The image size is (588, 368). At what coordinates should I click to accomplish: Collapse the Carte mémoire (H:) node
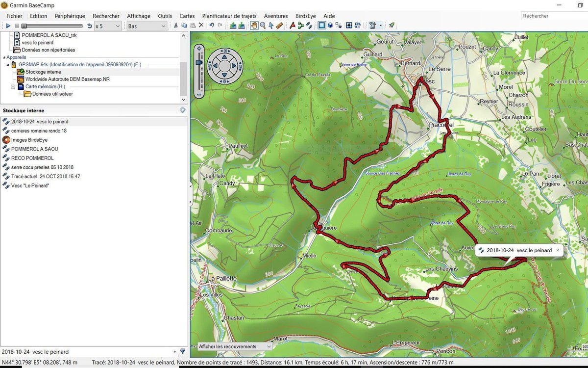[x=13, y=87]
